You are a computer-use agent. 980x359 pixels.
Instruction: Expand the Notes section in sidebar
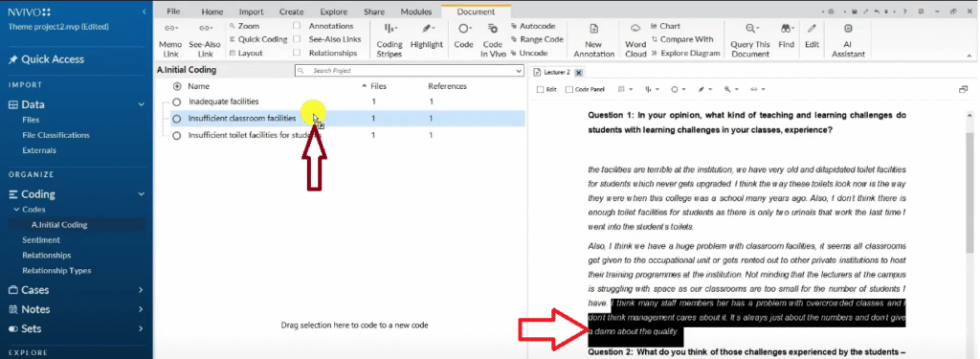point(142,309)
